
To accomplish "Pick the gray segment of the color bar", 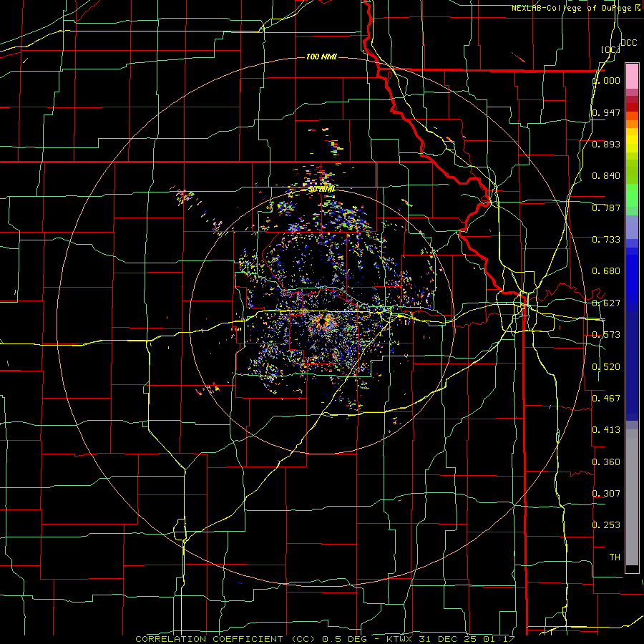I will (x=632, y=497).
